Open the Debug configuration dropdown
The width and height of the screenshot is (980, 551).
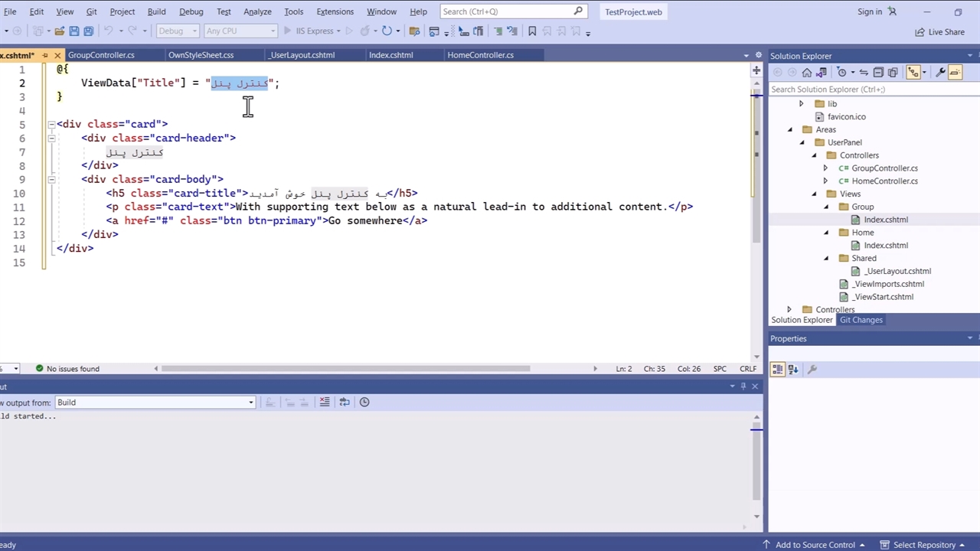[x=177, y=31]
